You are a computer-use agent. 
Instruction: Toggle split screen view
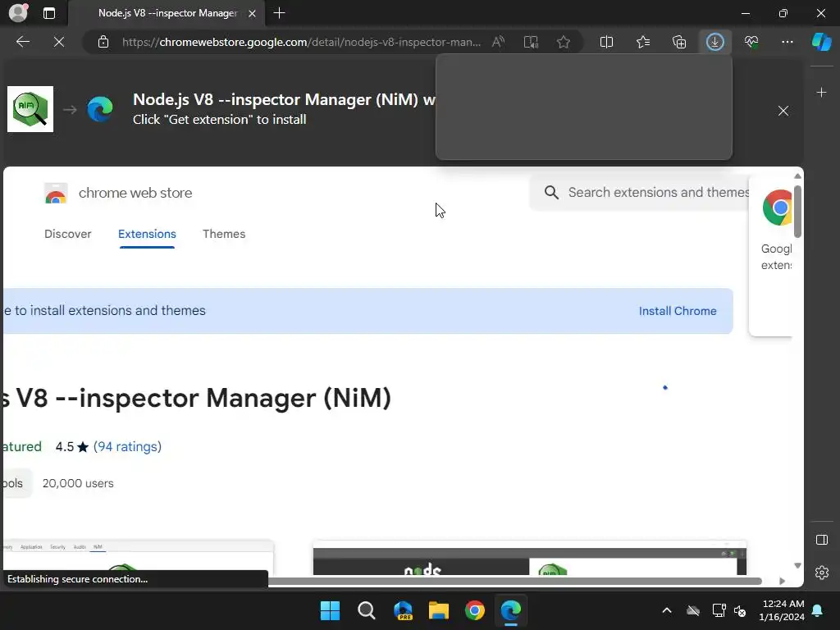click(606, 42)
